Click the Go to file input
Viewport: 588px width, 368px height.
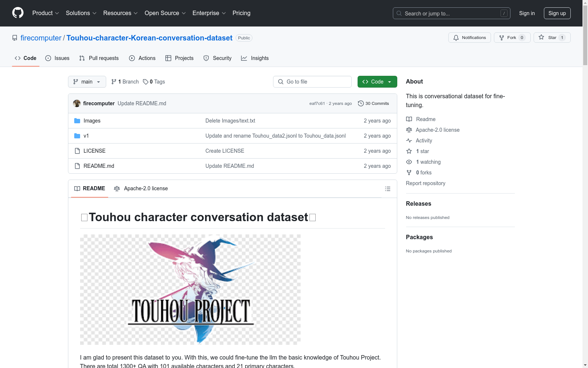click(x=312, y=82)
